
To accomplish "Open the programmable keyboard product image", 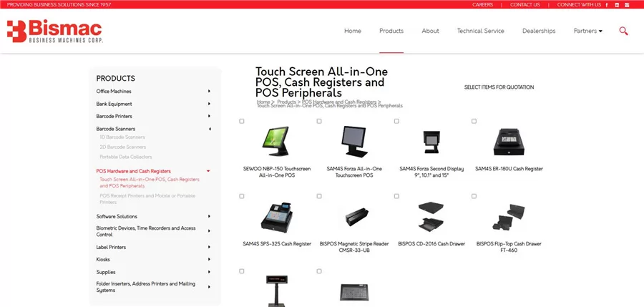I will (354, 292).
